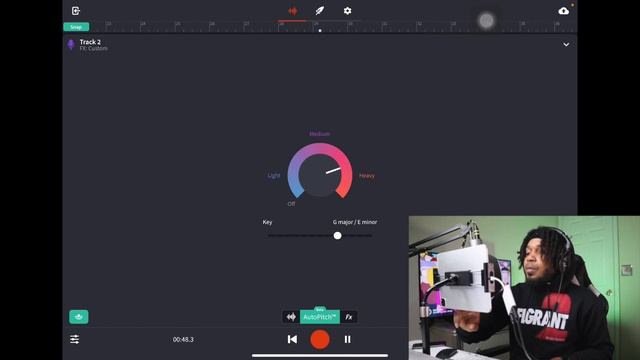
Task: Set AutoPitch dial to Light
Action: [x=274, y=176]
